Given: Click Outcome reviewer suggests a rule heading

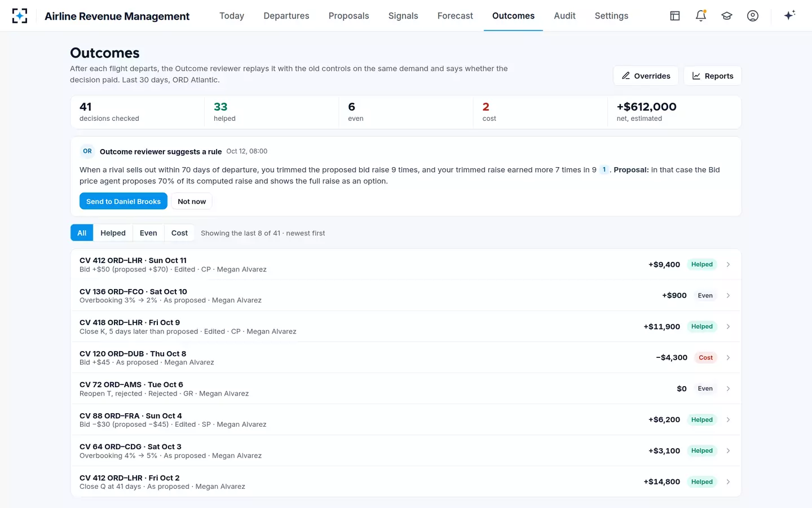Looking at the screenshot, I should pyautogui.click(x=161, y=151).
